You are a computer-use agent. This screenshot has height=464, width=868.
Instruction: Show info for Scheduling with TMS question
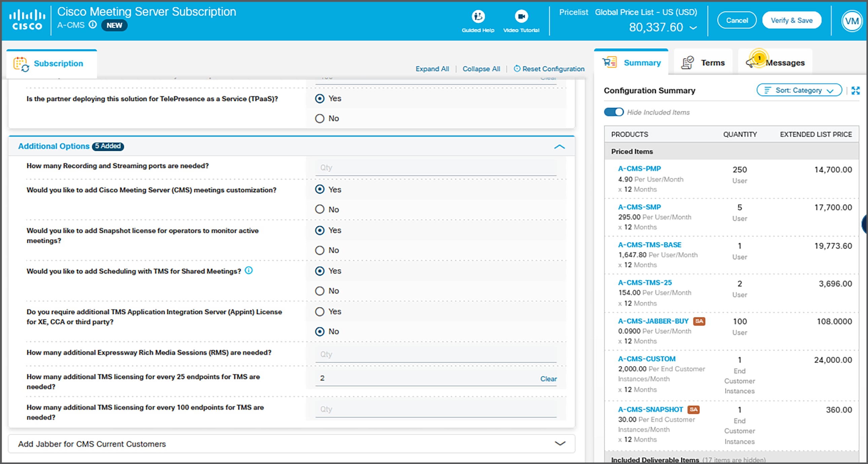pyautogui.click(x=248, y=270)
